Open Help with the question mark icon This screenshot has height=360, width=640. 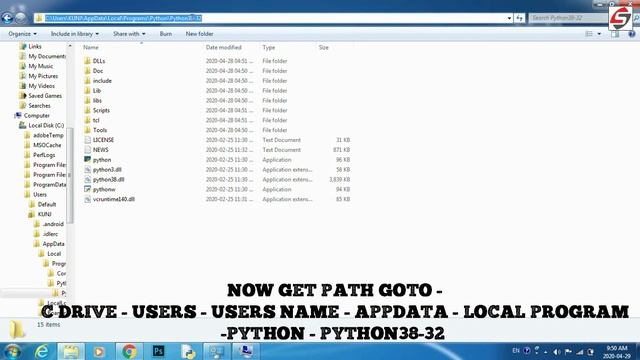tap(631, 34)
